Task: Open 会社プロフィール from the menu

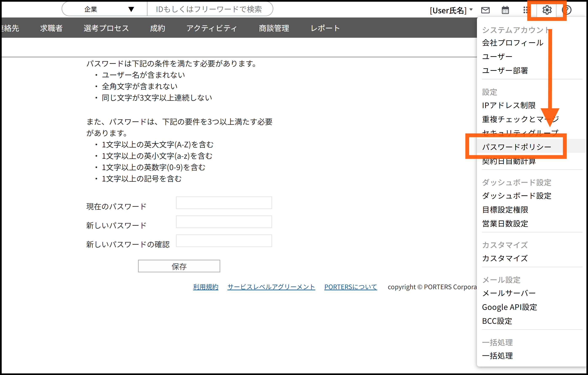Action: click(x=513, y=43)
